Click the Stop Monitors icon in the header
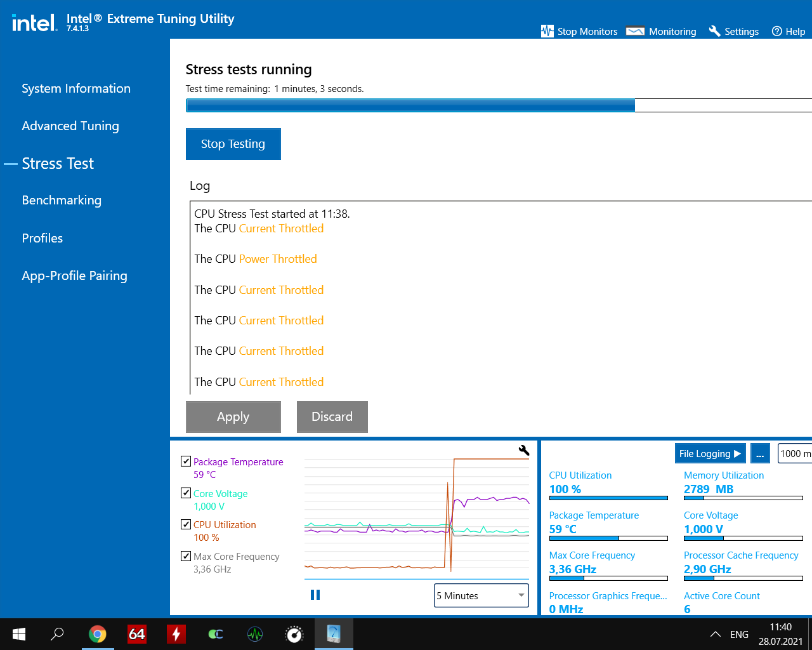Viewport: 812px width, 650px height. pyautogui.click(x=547, y=31)
